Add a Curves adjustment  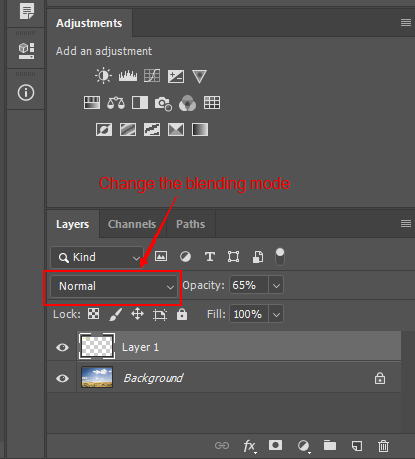coord(152,76)
